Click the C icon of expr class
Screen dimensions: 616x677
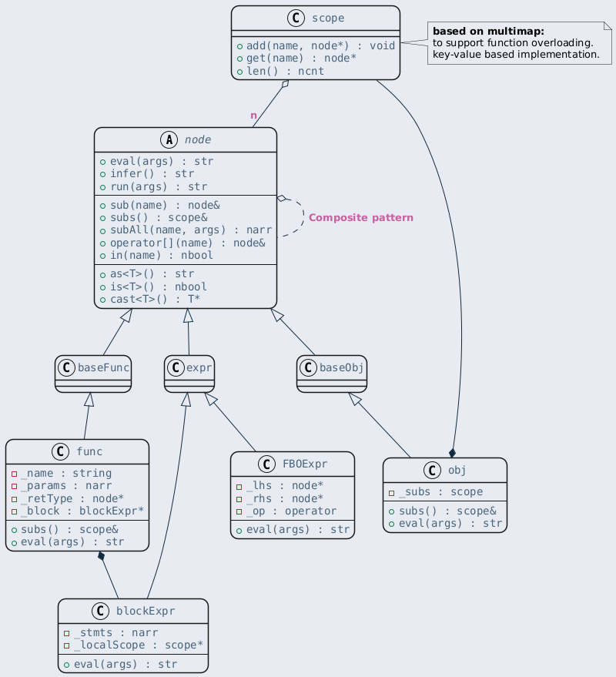pyautogui.click(x=176, y=368)
